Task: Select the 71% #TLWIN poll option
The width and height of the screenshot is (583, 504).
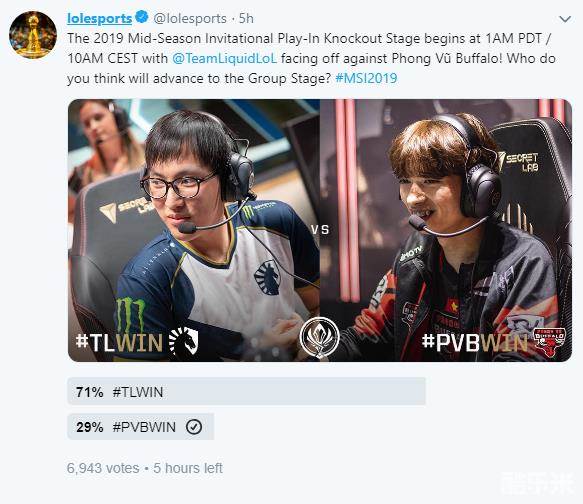Action: coord(246,391)
